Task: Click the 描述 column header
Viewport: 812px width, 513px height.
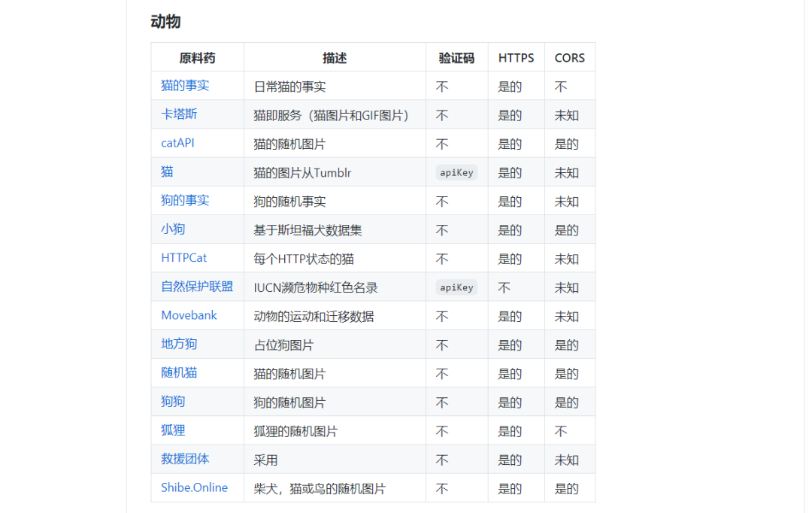Action: coord(335,58)
